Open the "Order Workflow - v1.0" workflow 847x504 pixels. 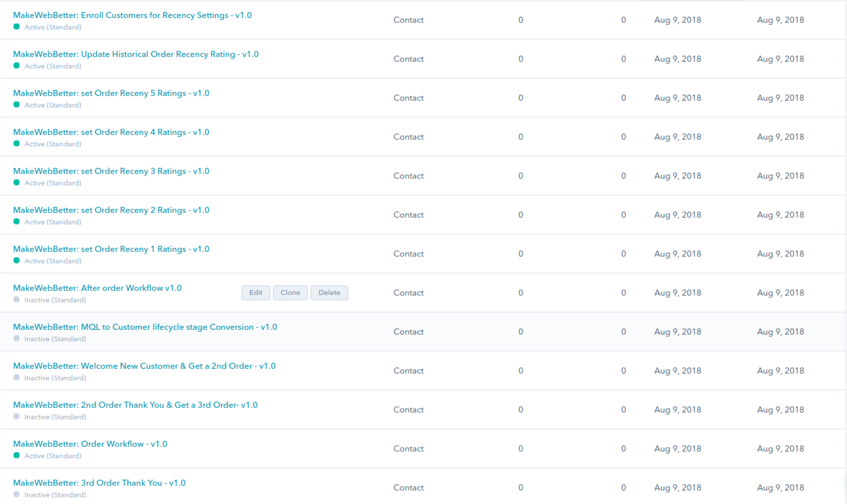point(90,444)
